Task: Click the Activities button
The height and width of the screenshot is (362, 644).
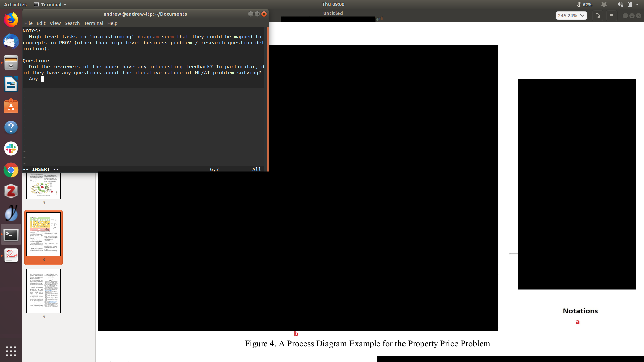Action: pyautogui.click(x=15, y=5)
